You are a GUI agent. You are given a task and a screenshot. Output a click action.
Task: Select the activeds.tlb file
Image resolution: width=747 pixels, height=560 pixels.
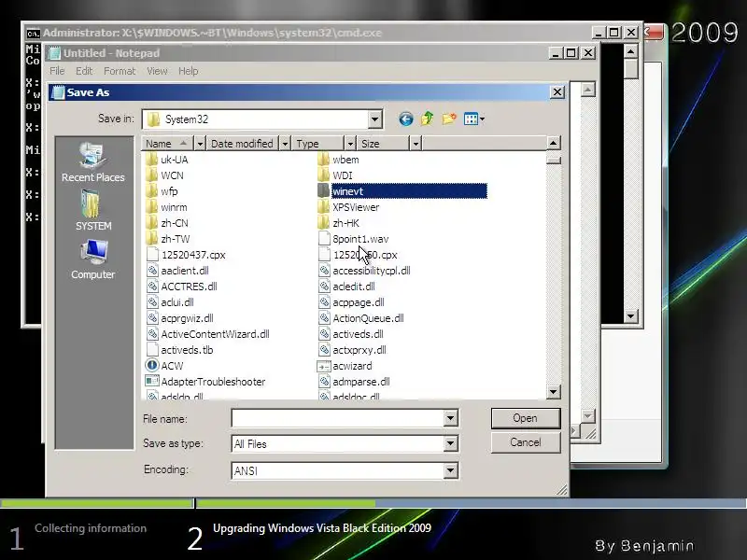pos(179,350)
